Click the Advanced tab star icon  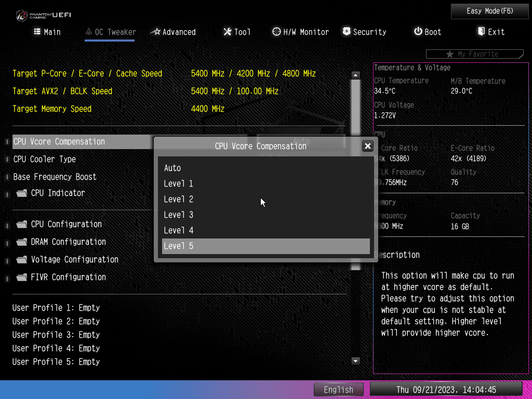pyautogui.click(x=155, y=32)
